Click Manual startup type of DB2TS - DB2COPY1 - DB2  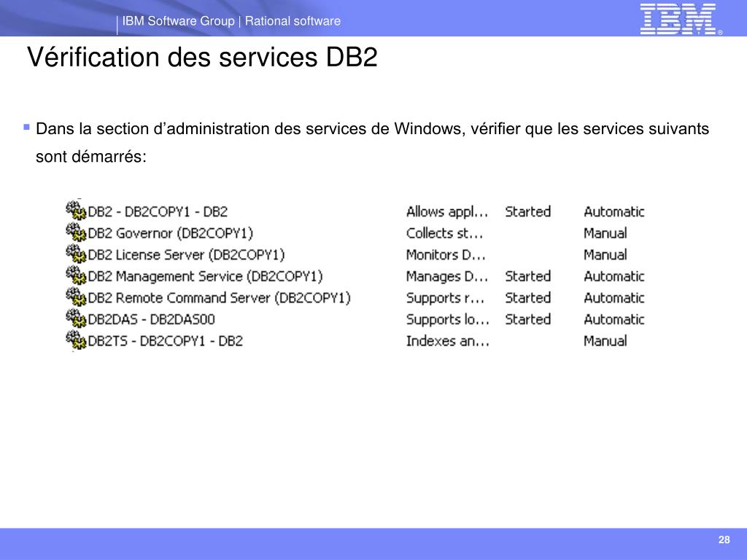(x=605, y=341)
